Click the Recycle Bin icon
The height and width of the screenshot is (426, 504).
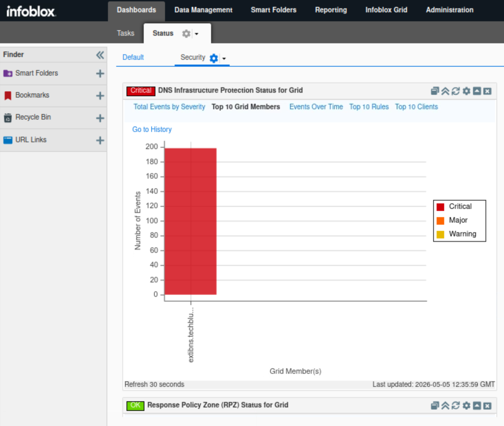pos(8,118)
